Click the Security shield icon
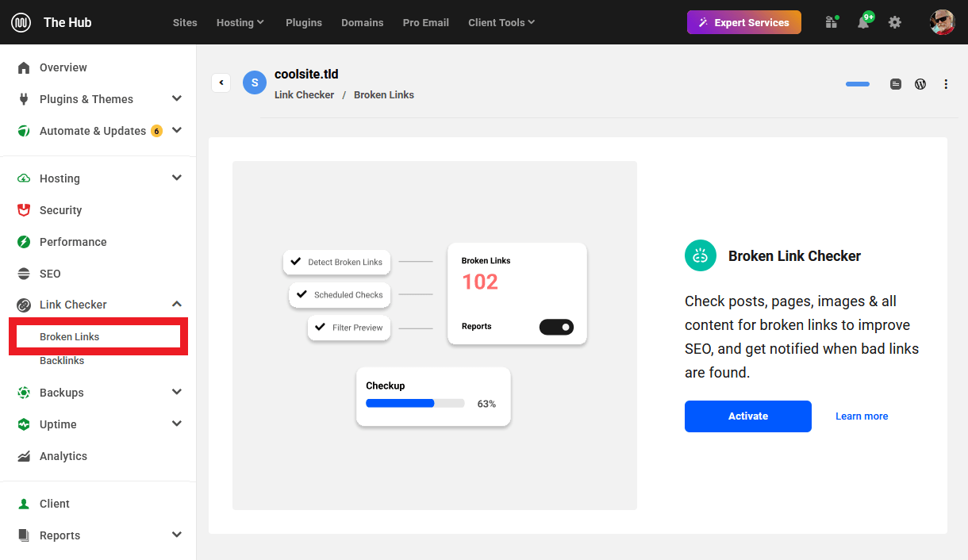This screenshot has width=968, height=560. coord(24,210)
